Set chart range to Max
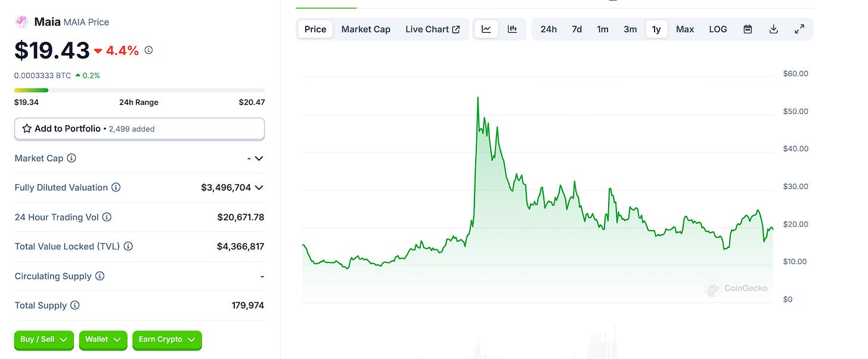The height and width of the screenshot is (359, 868). coord(685,29)
